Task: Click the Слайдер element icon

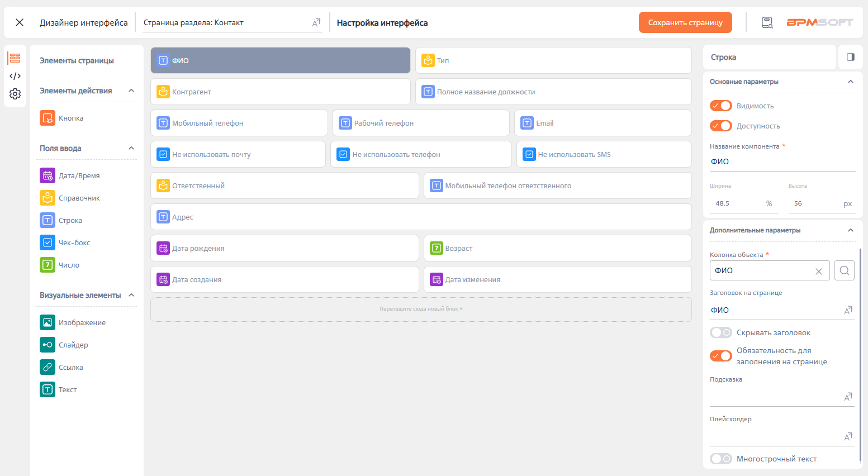Action: pyautogui.click(x=48, y=345)
